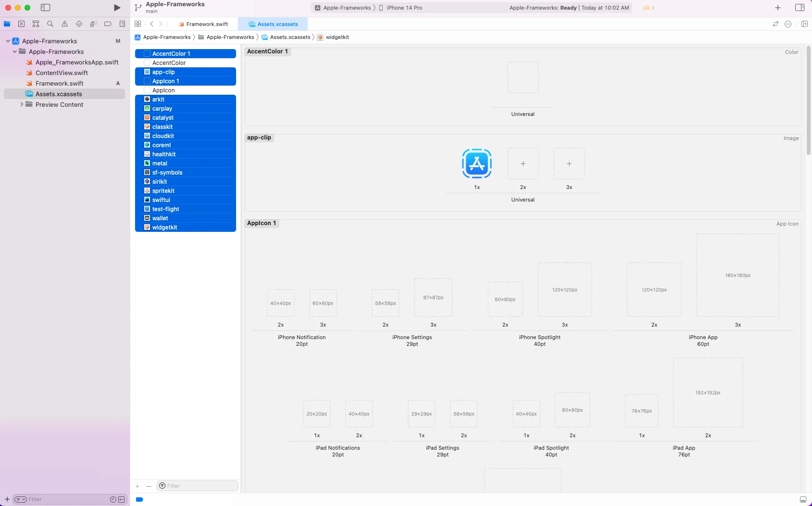Open the navigator filter options dropdown
Image resolution: width=812 pixels, height=506 pixels.
pos(21,499)
